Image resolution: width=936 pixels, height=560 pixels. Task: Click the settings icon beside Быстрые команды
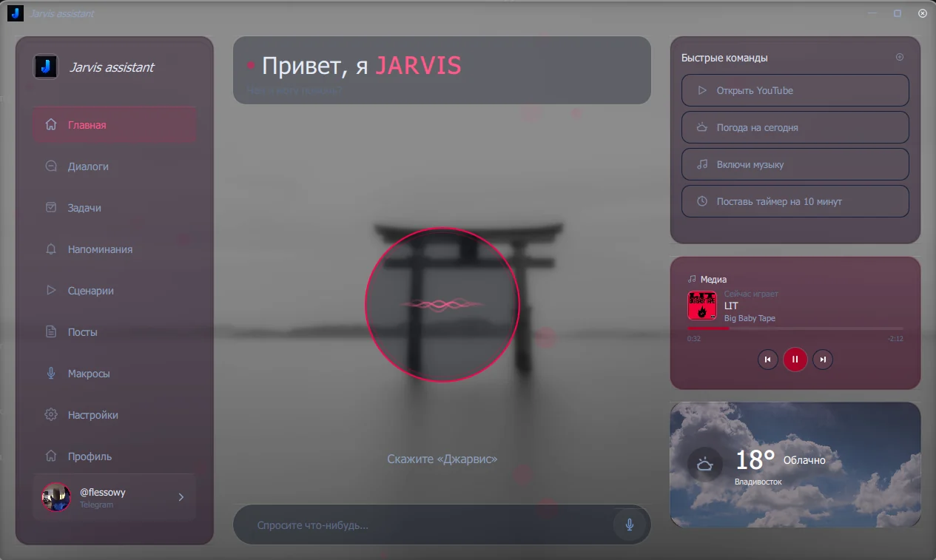(900, 57)
